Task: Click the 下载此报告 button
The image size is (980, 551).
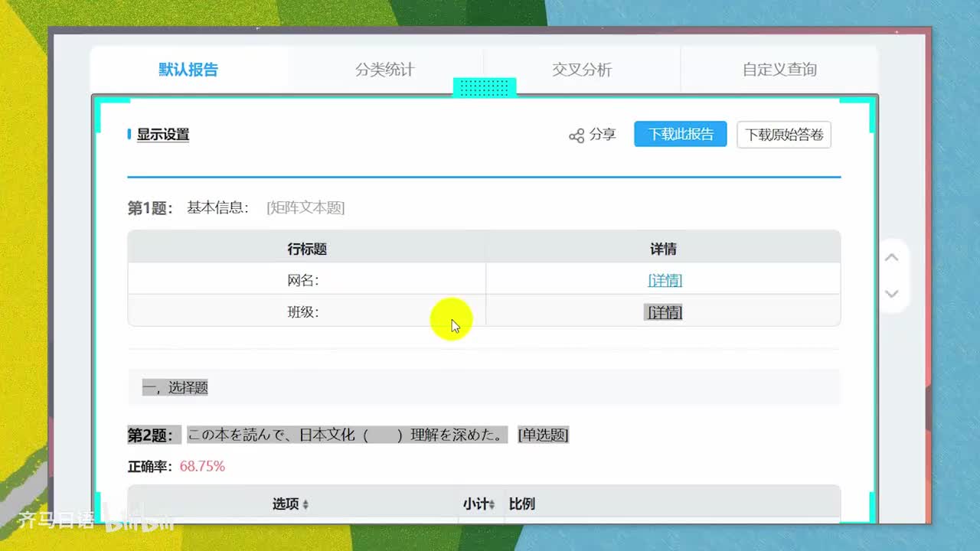Action: coord(681,135)
